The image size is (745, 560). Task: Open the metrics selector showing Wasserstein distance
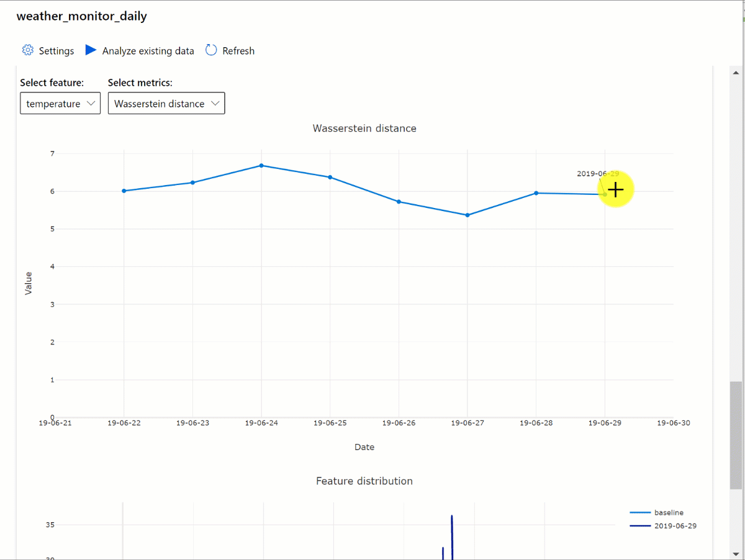click(x=166, y=103)
